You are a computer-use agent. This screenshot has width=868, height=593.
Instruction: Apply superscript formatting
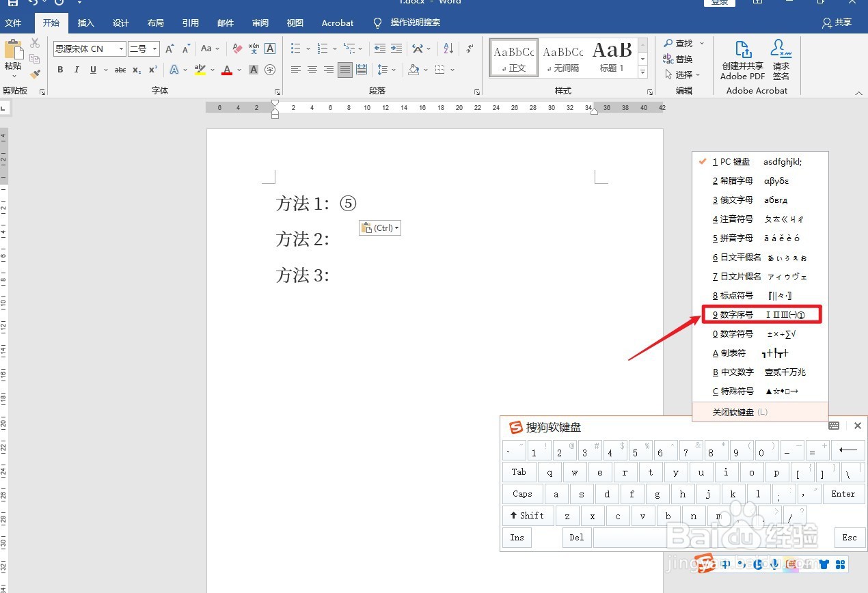click(x=153, y=70)
